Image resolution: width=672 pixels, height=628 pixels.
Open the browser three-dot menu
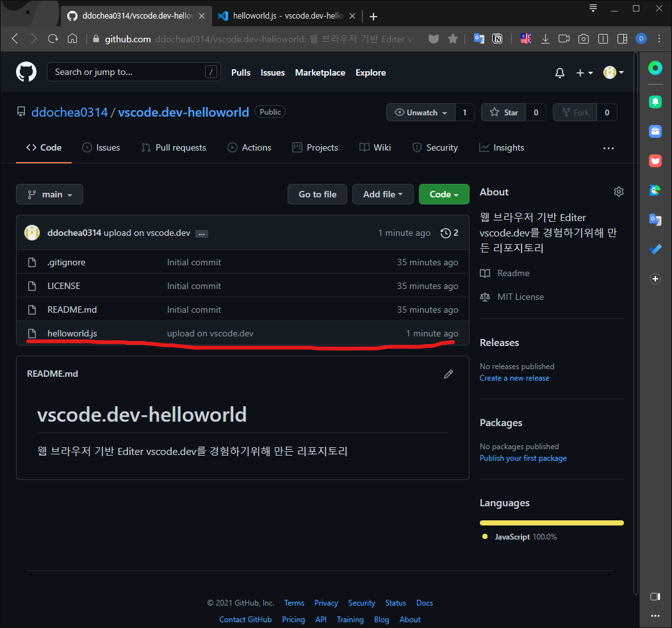(659, 39)
